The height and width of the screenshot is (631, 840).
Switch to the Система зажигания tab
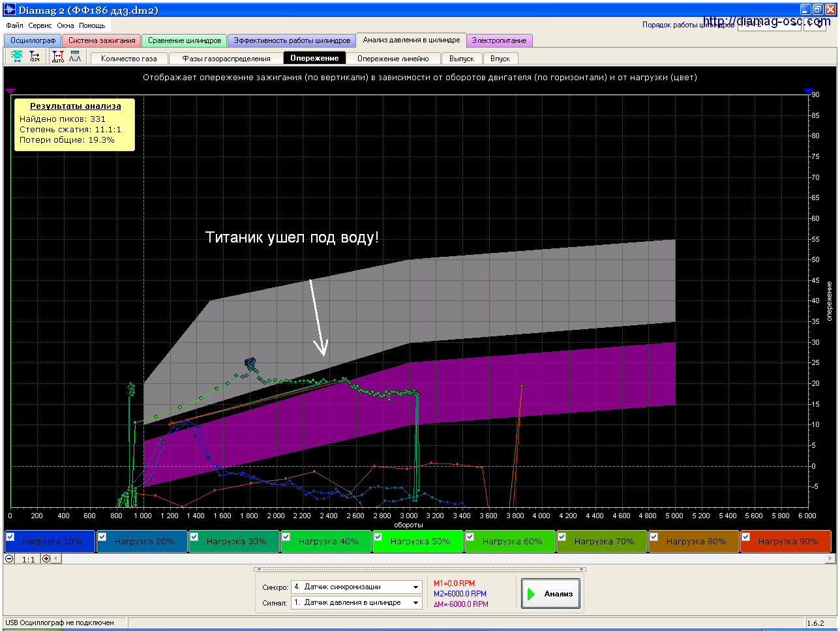102,40
